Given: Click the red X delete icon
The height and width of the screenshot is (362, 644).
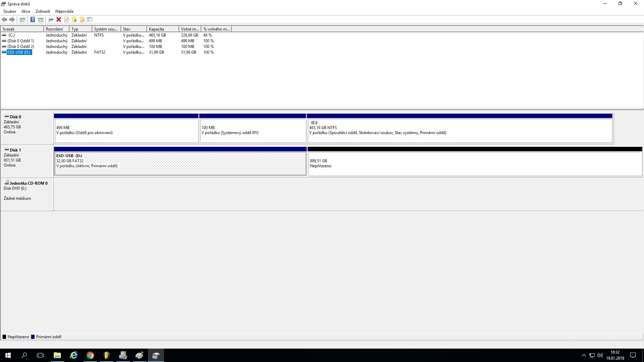Looking at the screenshot, I should tap(59, 20).
